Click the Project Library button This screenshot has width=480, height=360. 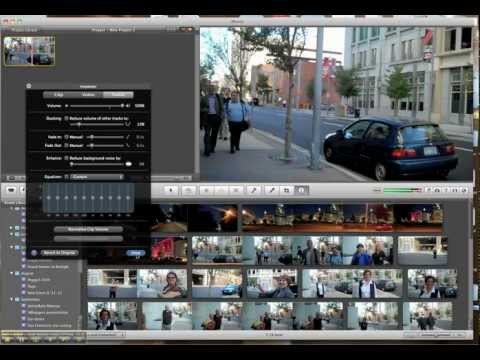click(24, 30)
